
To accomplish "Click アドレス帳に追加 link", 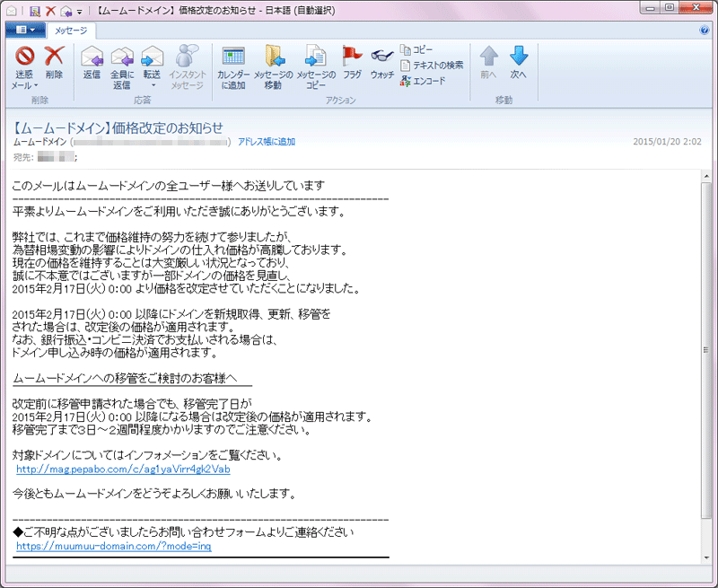I will (x=267, y=142).
